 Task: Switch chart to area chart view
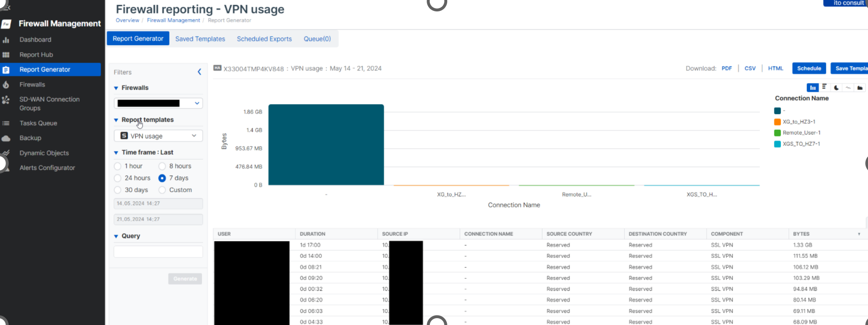[x=860, y=88]
